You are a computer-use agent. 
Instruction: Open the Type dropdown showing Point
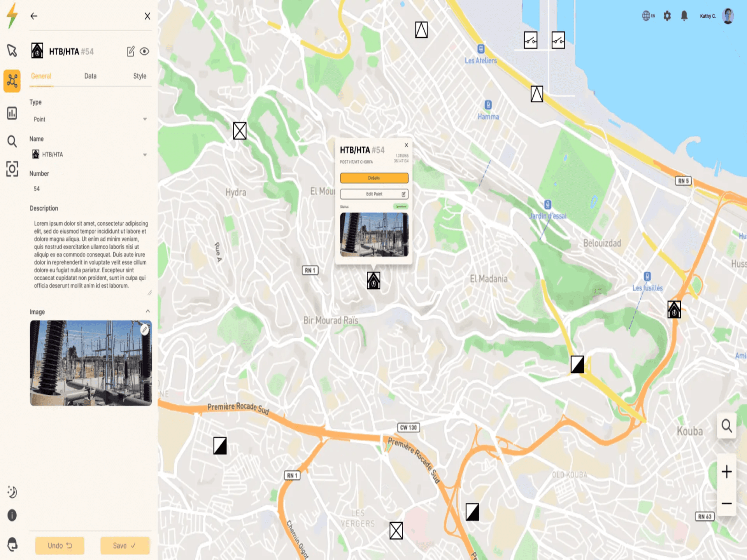[x=90, y=119]
